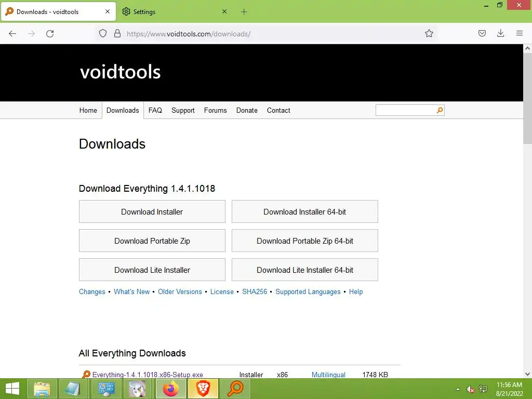Open the Support nav item

pyautogui.click(x=183, y=110)
